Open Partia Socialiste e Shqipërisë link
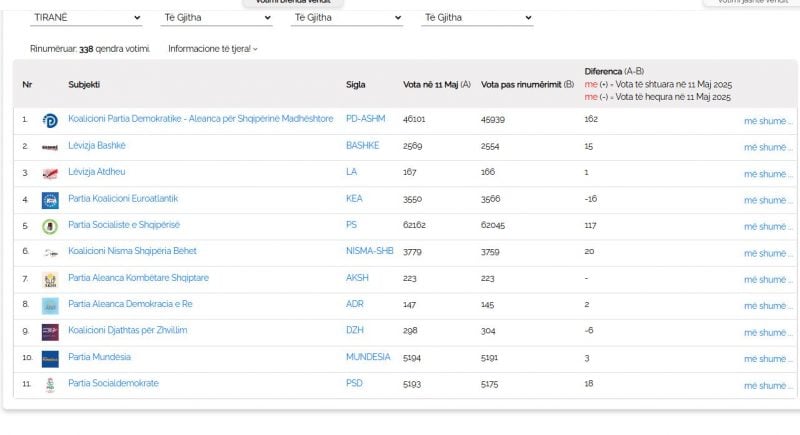 pyautogui.click(x=124, y=224)
